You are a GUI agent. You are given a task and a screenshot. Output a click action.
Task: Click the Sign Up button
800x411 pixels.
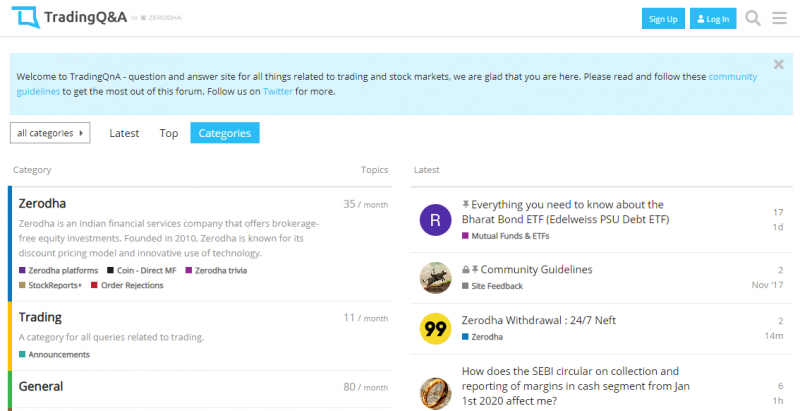pyautogui.click(x=663, y=19)
